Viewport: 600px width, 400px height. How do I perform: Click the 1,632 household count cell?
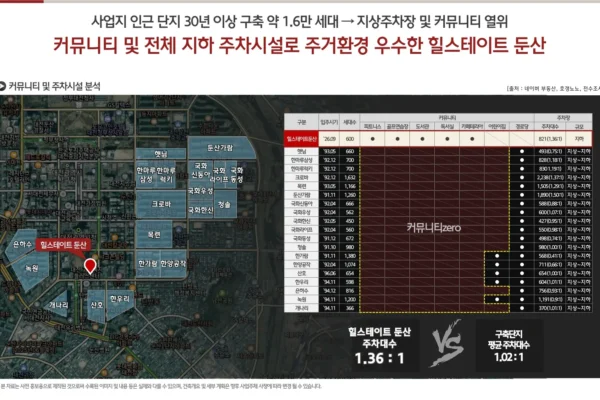click(x=350, y=178)
